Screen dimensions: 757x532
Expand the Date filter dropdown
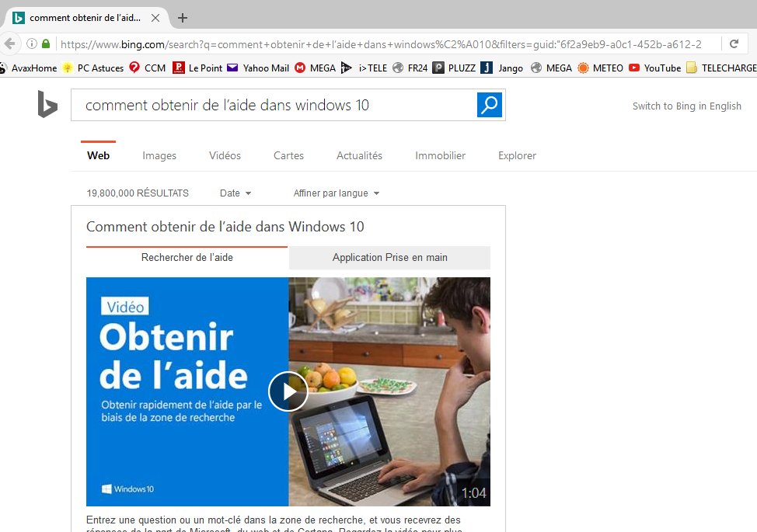click(235, 193)
